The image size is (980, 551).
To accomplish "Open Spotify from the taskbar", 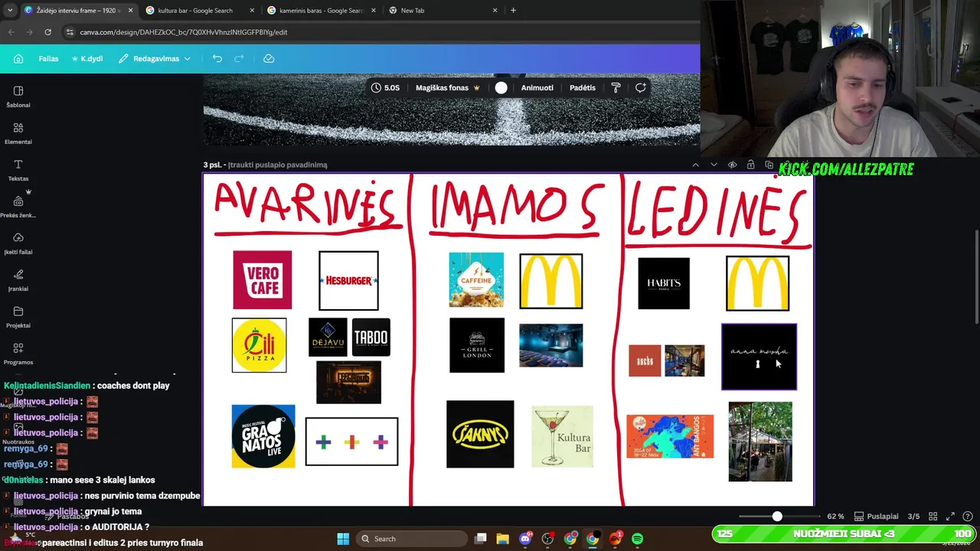I will tap(637, 539).
